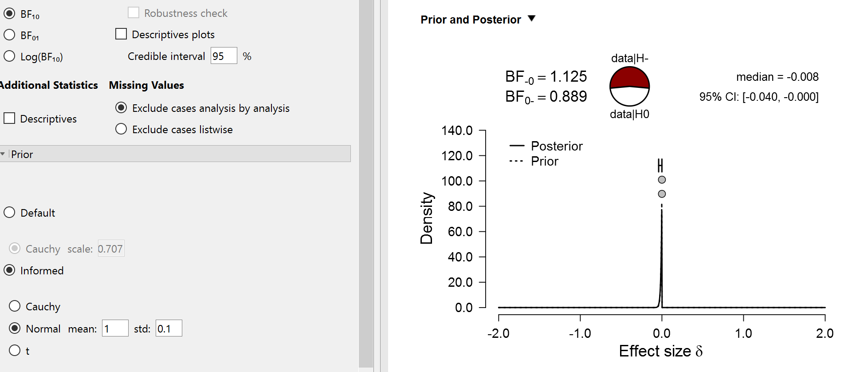Select the BF01 Bayes factor option
This screenshot has width=868, height=372.
click(9, 35)
